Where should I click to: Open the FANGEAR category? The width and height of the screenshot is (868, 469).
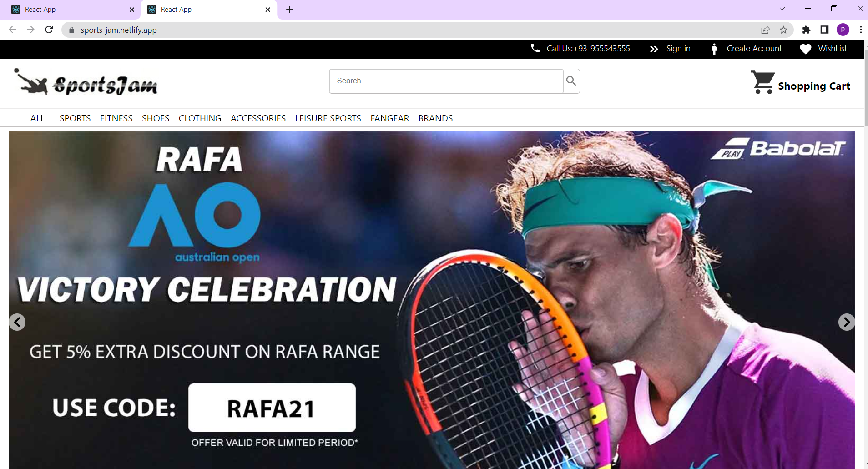[390, 118]
